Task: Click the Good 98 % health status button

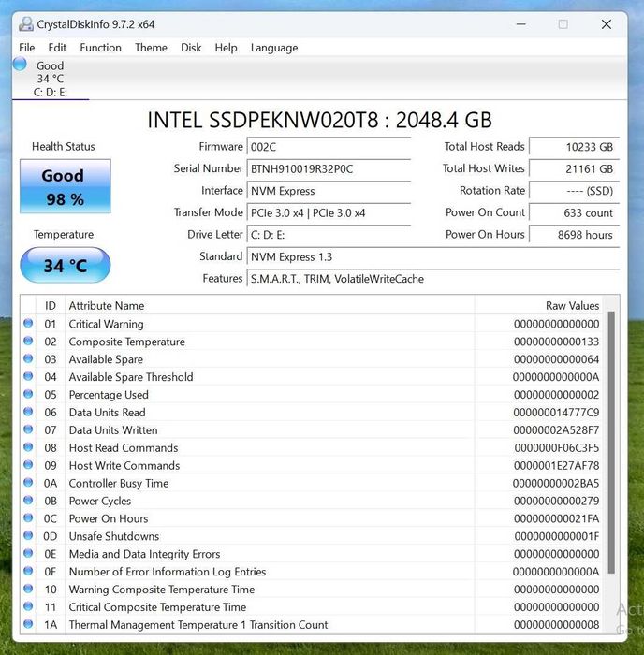Action: [x=66, y=186]
